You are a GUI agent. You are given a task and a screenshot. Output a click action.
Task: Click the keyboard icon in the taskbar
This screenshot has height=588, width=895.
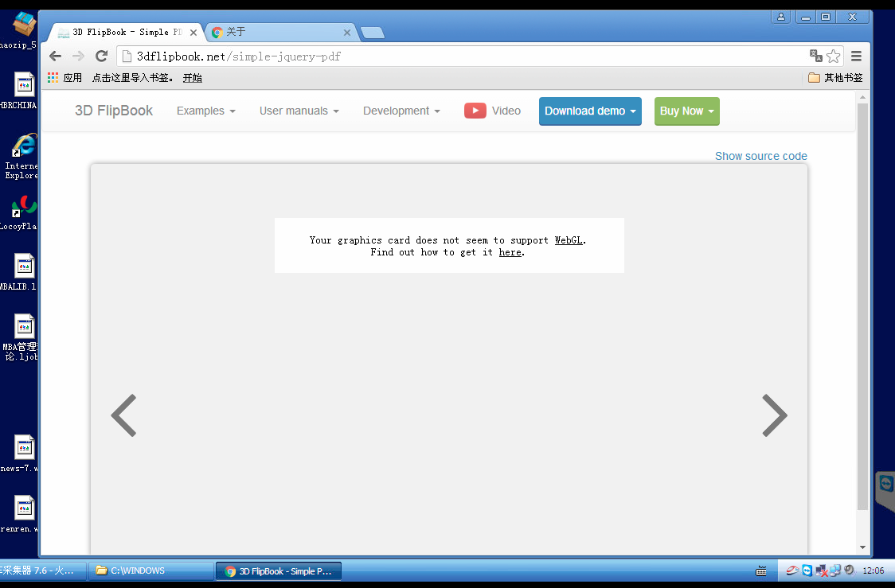[761, 570]
